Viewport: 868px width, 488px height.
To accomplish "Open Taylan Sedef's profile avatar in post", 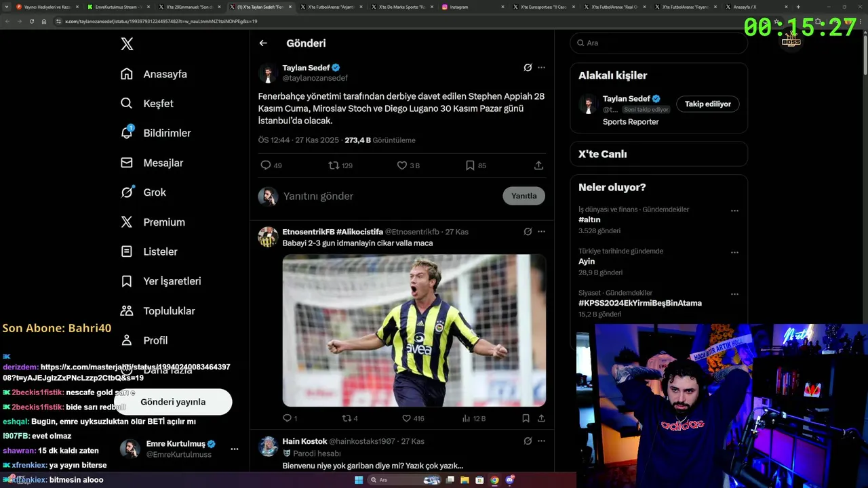I will point(268,73).
